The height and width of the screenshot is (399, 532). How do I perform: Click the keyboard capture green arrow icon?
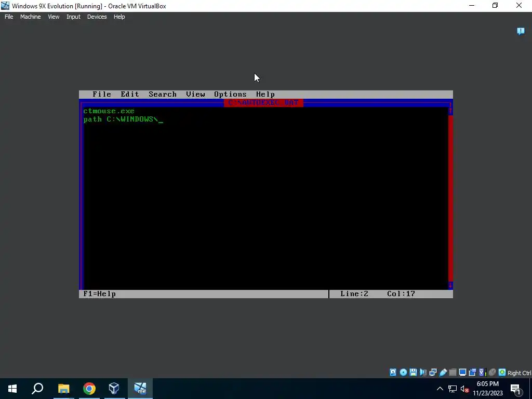(x=502, y=373)
